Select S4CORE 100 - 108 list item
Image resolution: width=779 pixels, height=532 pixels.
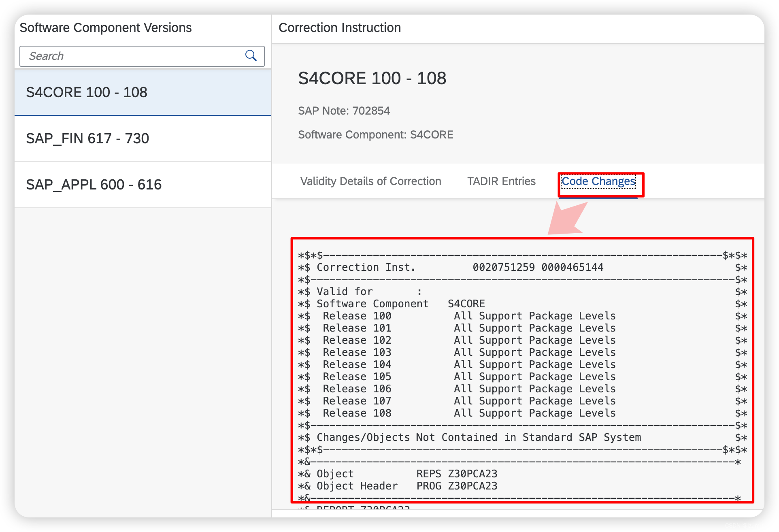[x=143, y=92]
